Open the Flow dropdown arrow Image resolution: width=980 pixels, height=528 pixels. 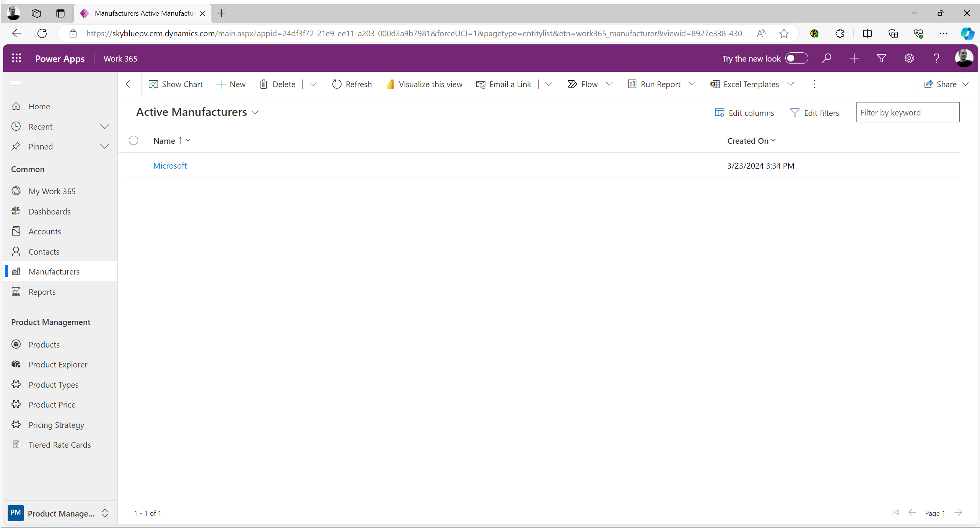pos(609,84)
